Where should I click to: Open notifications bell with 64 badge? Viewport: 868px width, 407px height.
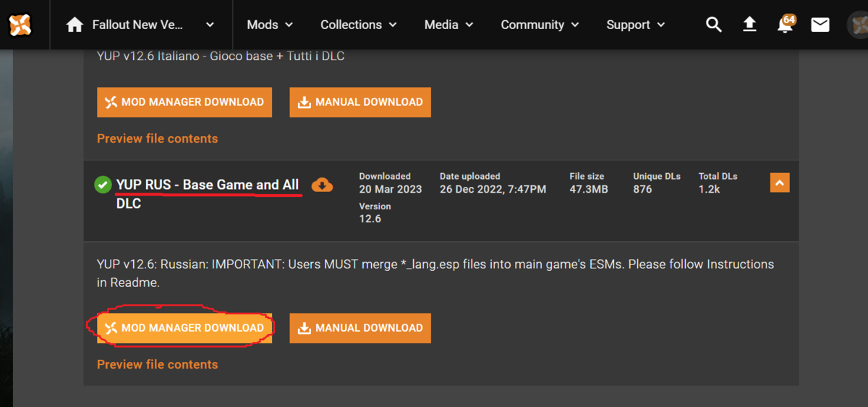point(785,24)
